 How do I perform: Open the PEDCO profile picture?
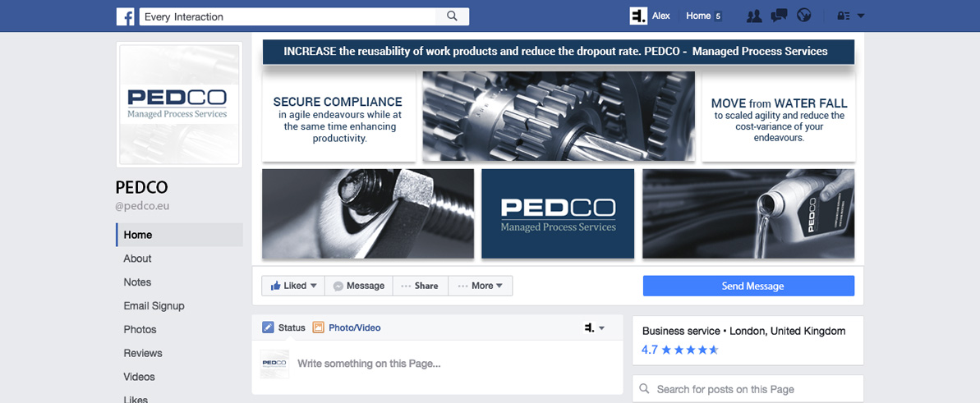click(179, 104)
